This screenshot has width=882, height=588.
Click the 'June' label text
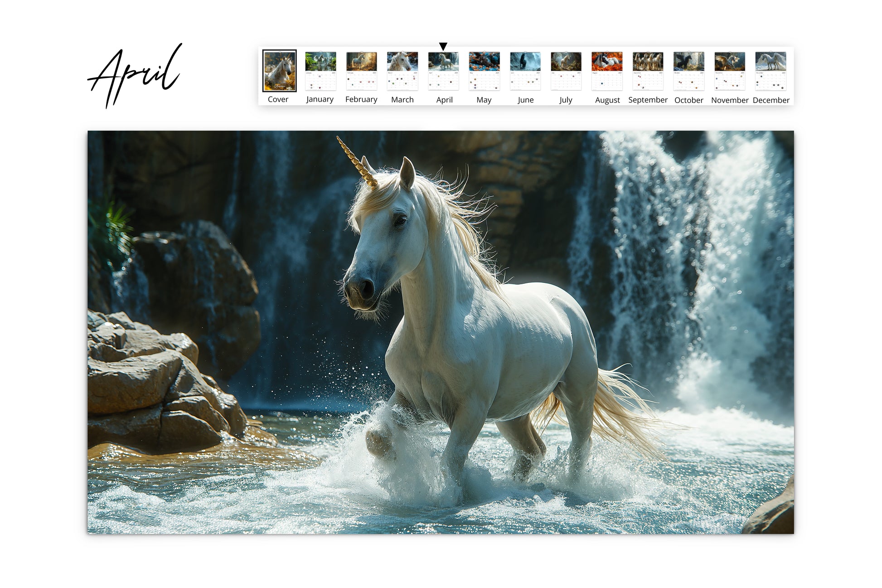click(525, 100)
